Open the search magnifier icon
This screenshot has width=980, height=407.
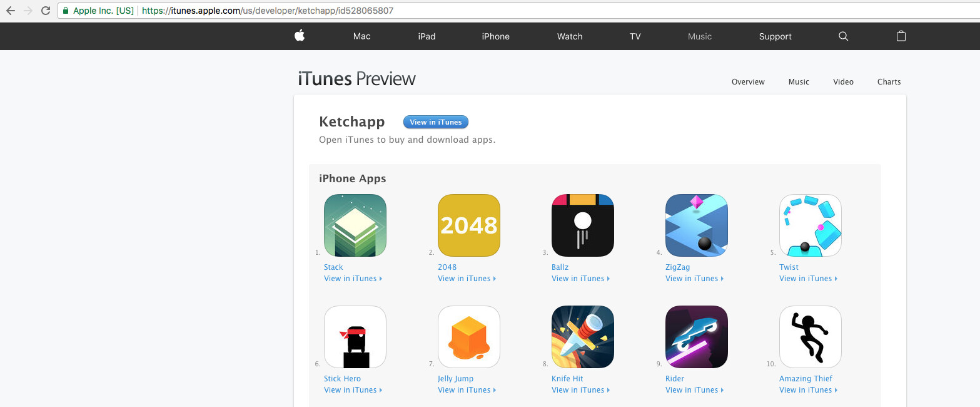point(843,36)
